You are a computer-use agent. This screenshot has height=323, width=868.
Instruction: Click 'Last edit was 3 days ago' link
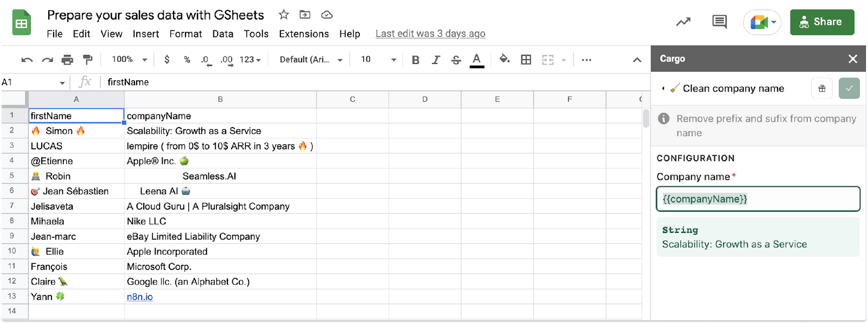point(430,34)
